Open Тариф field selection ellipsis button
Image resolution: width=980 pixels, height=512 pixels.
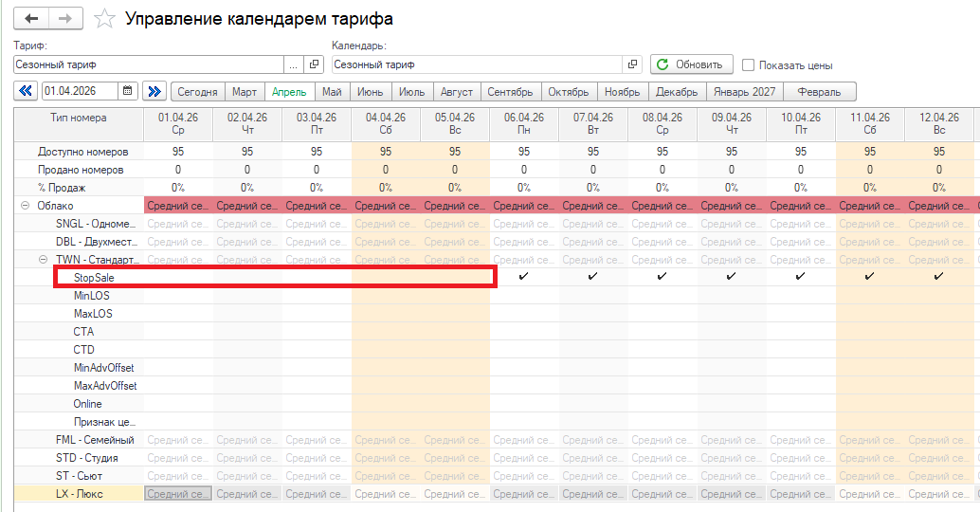(x=294, y=64)
